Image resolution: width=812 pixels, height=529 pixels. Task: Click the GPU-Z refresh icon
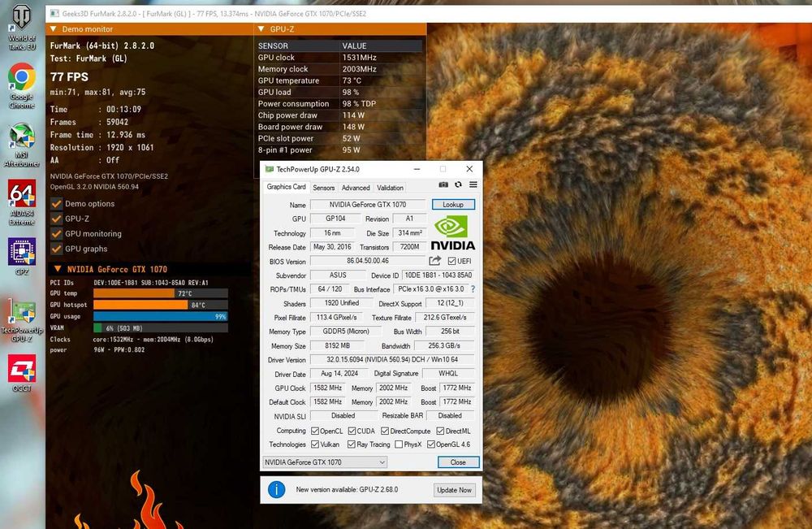pyautogui.click(x=458, y=184)
